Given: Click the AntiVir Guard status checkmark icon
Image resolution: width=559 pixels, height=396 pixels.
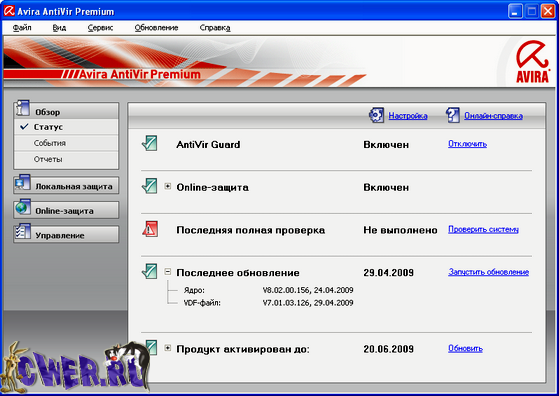Looking at the screenshot, I should 149,143.
